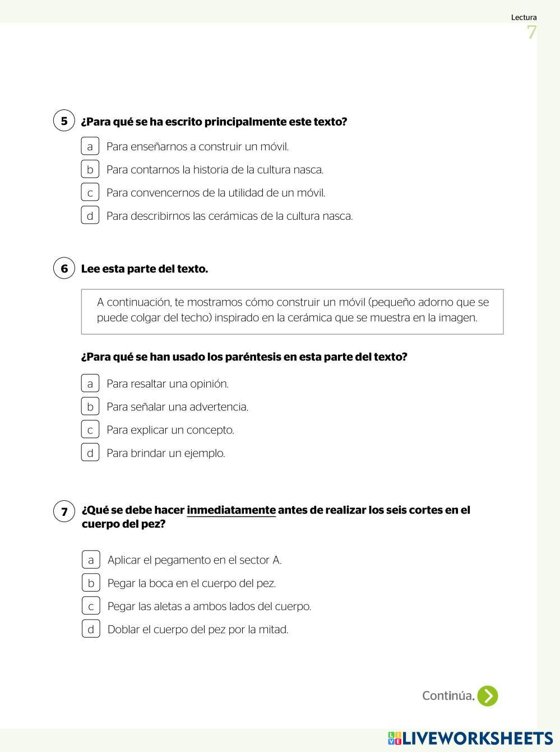Mark option d about cerámicas nasca

90,215
